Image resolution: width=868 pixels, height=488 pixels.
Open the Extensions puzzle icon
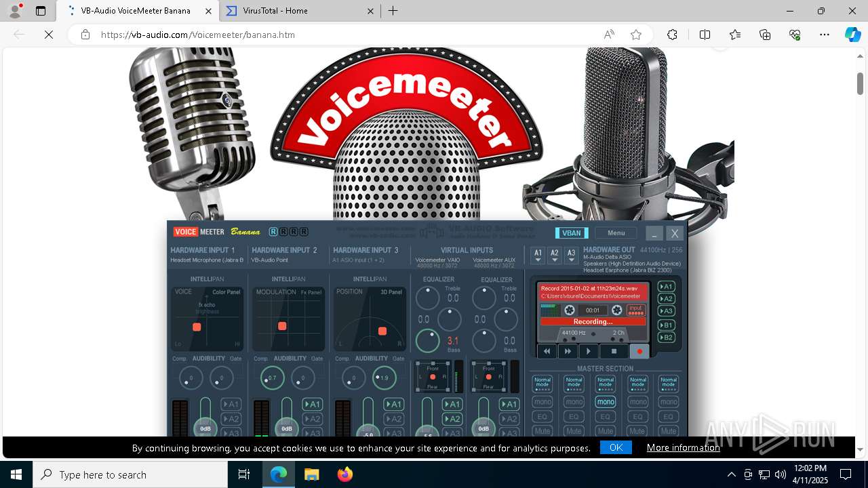pyautogui.click(x=672, y=35)
